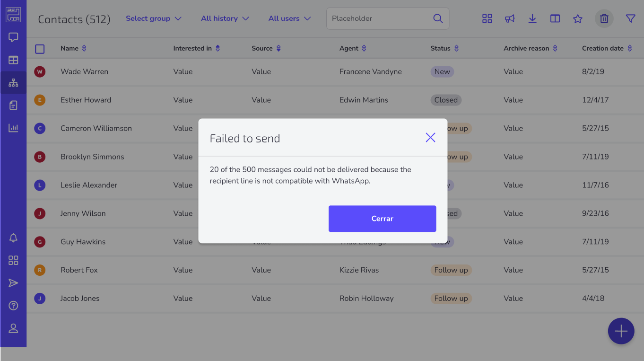Screen dimensions: 644x361
Task: Sort by the Creation date column header
Action: tap(607, 48)
